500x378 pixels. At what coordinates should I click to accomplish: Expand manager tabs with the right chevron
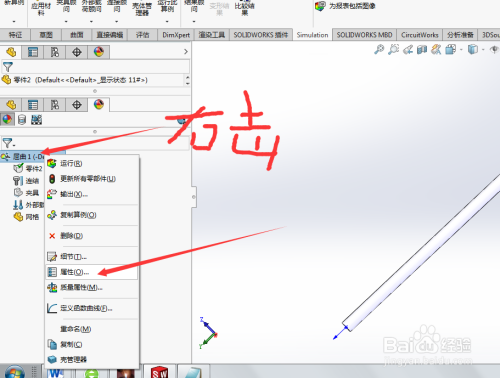click(186, 52)
